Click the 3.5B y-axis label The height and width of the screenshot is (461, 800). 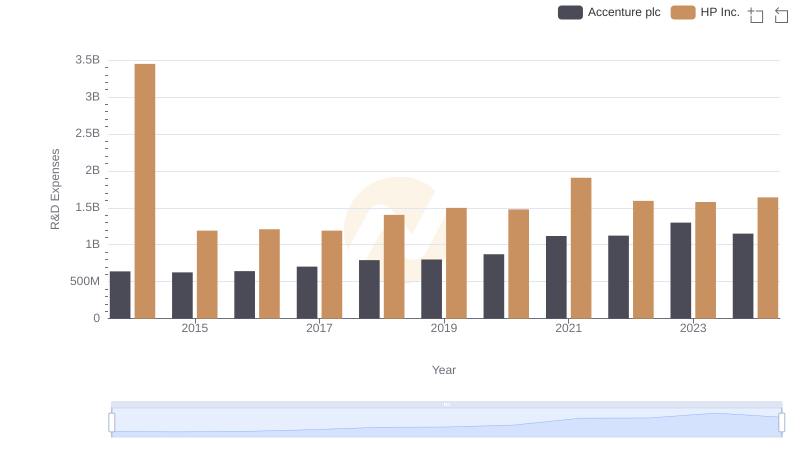click(x=88, y=60)
